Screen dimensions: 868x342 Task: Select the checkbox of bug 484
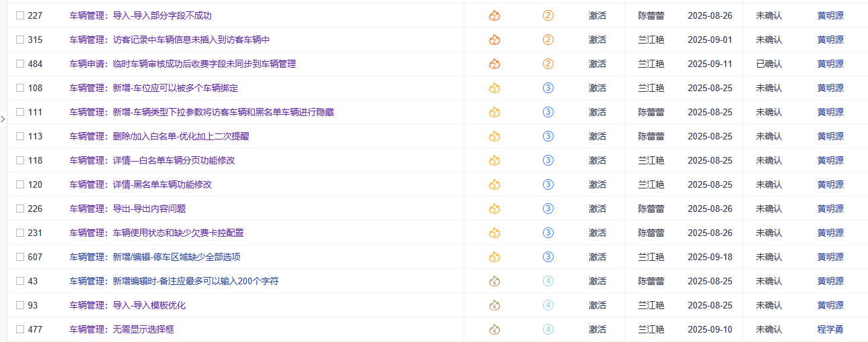[20, 64]
